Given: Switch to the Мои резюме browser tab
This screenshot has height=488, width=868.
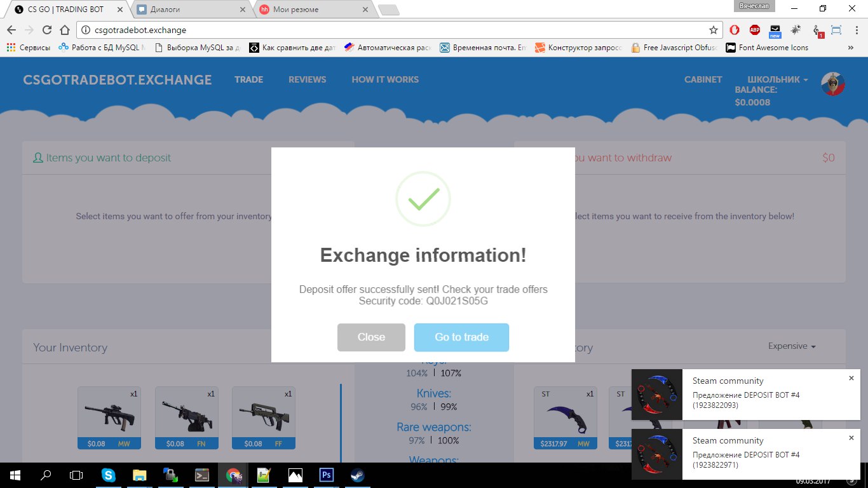Looking at the screenshot, I should (313, 10).
